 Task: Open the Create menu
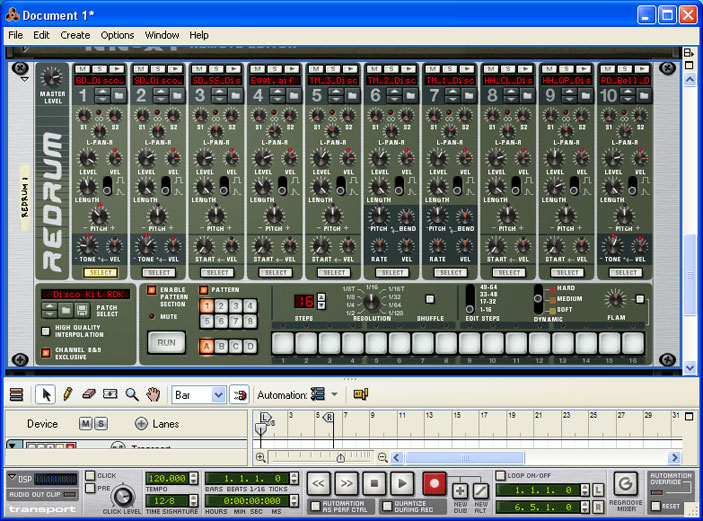(x=75, y=35)
